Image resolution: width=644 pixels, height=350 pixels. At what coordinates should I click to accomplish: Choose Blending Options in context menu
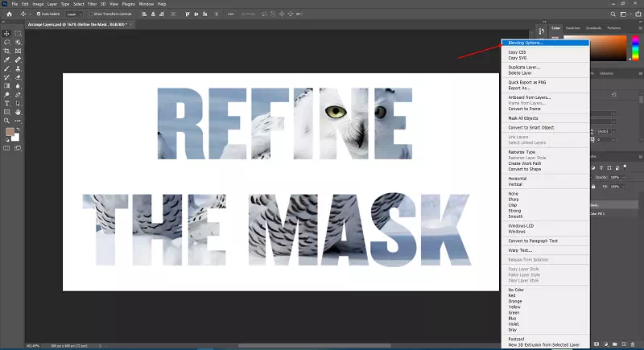pos(546,43)
